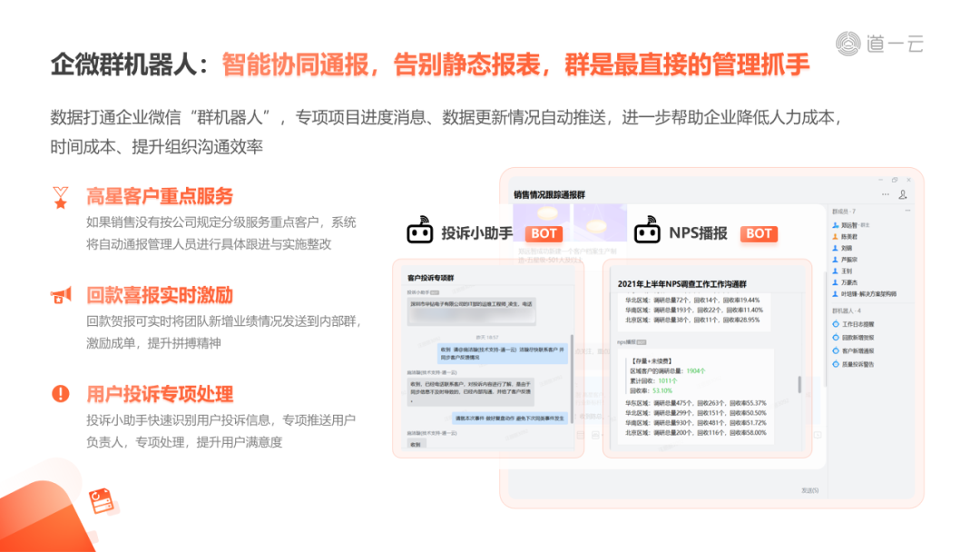This screenshot has width=980, height=552.
Task: Click the trophy icon beside 高星客户重点服务
Action: pos(61,198)
